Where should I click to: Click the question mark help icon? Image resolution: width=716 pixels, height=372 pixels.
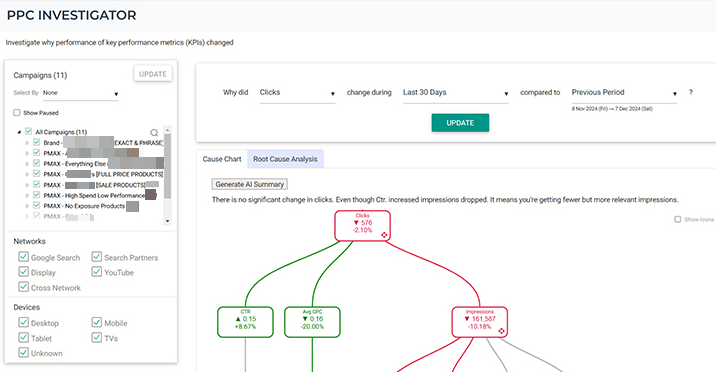[x=691, y=92]
